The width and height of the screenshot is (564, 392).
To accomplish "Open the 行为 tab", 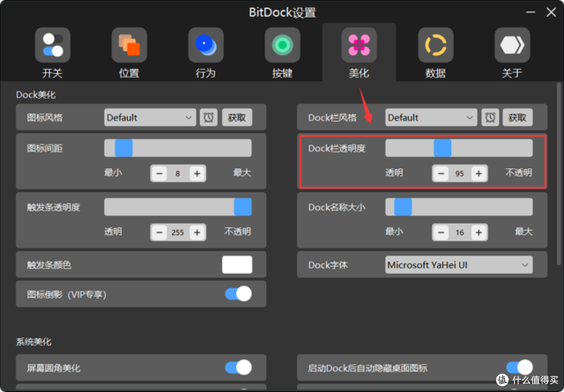I will point(206,53).
